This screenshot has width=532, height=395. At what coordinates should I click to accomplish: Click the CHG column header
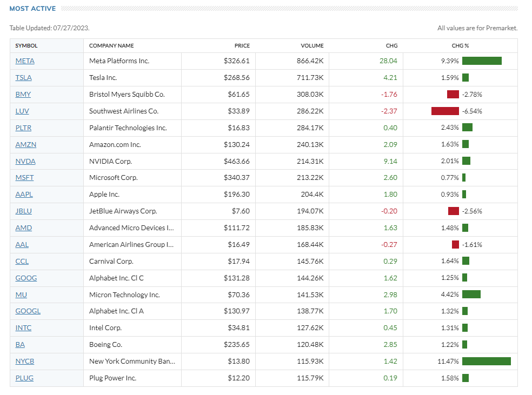point(391,46)
